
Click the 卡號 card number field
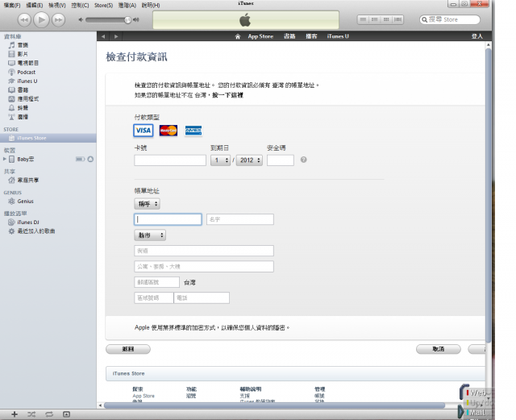[170, 160]
